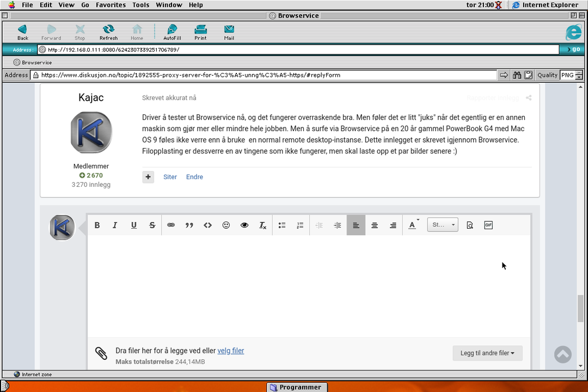Insert a bulleted list
The height and width of the screenshot is (392, 588).
(282, 225)
